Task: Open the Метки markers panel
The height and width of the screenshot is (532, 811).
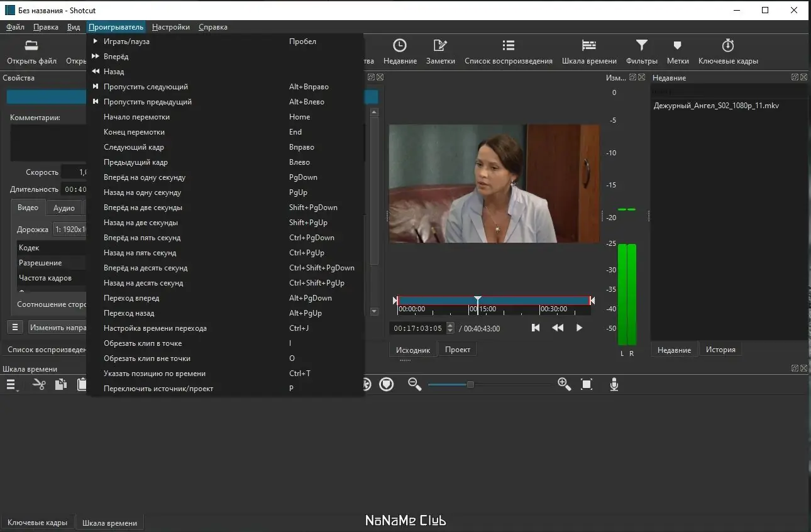Action: click(x=678, y=52)
